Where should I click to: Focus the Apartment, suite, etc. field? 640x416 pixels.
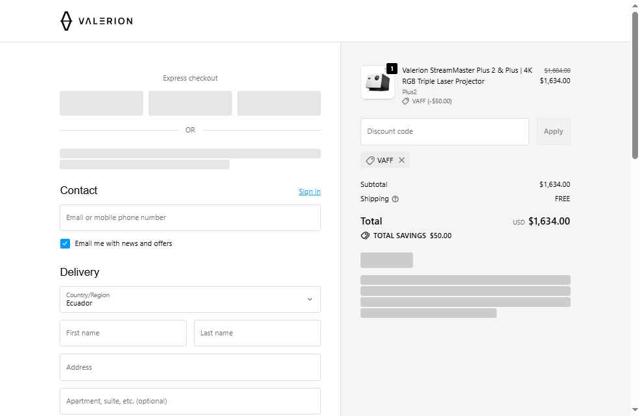pyautogui.click(x=190, y=401)
